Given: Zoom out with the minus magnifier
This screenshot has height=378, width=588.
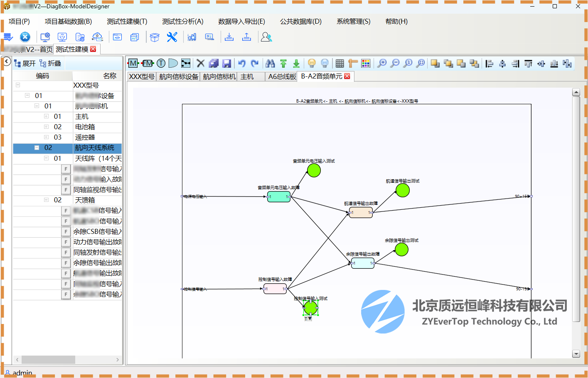Looking at the screenshot, I should (395, 63).
